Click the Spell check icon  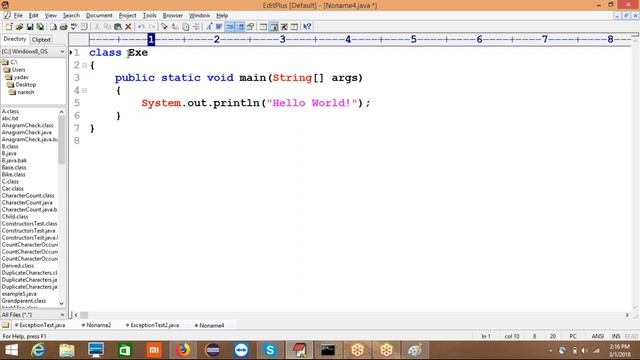73,27
